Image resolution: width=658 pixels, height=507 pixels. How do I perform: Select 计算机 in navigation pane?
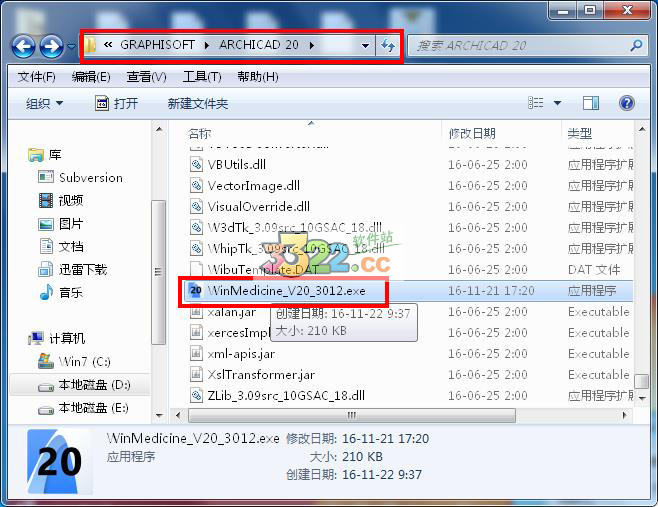56,338
